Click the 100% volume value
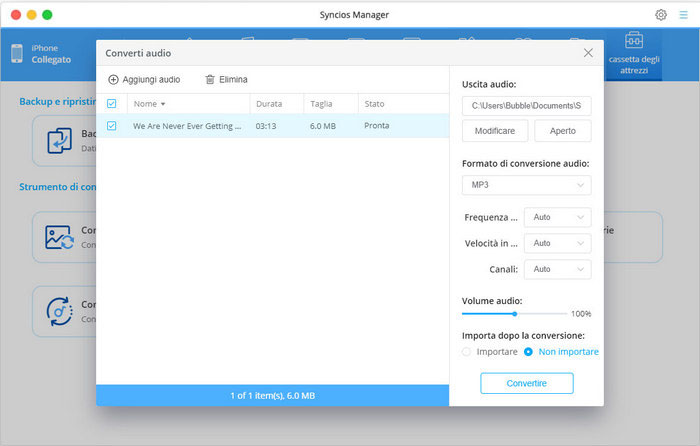 point(581,314)
